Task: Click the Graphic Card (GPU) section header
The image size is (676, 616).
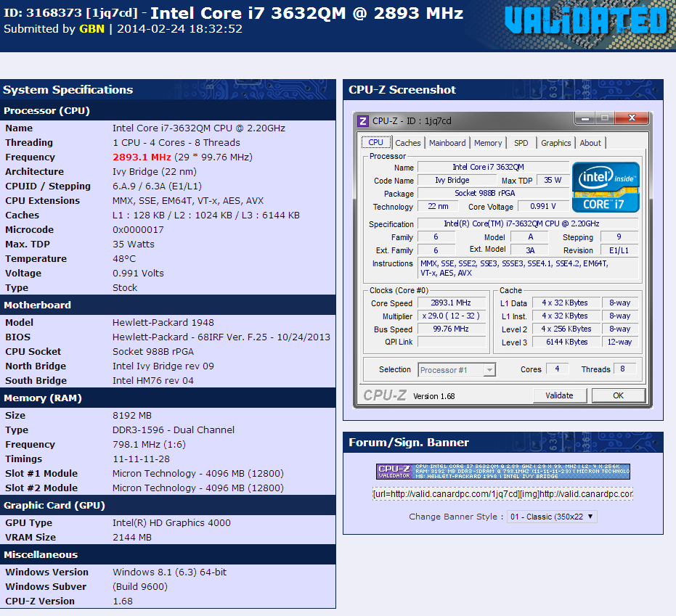Action: 168,505
